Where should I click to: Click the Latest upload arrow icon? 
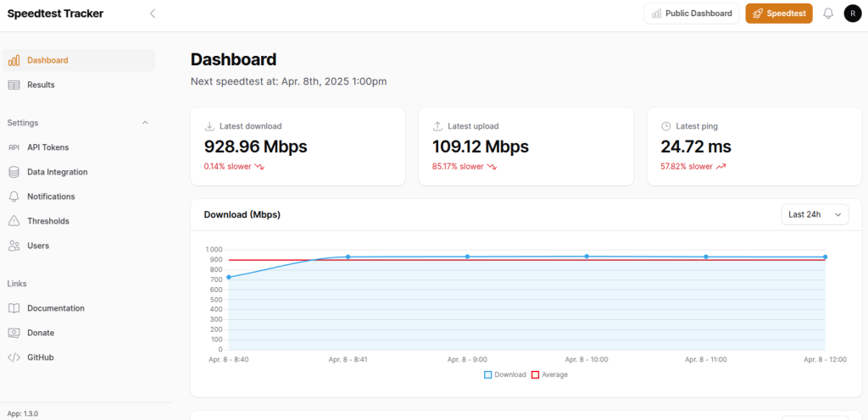tap(437, 126)
